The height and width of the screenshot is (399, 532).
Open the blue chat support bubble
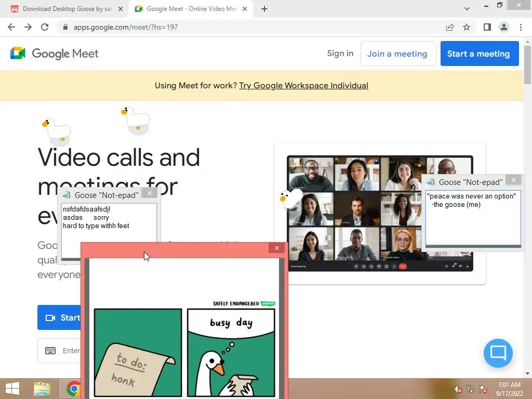[498, 353]
